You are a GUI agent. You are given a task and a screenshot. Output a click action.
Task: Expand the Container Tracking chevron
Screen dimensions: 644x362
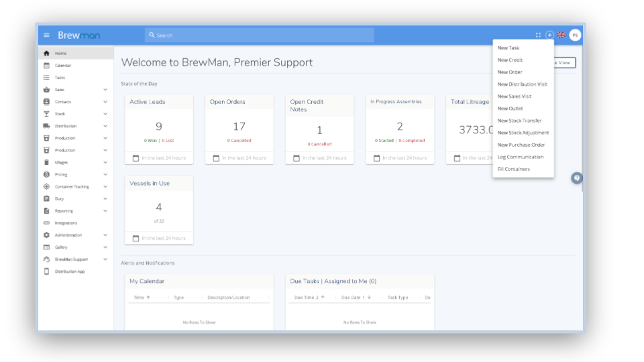[105, 187]
